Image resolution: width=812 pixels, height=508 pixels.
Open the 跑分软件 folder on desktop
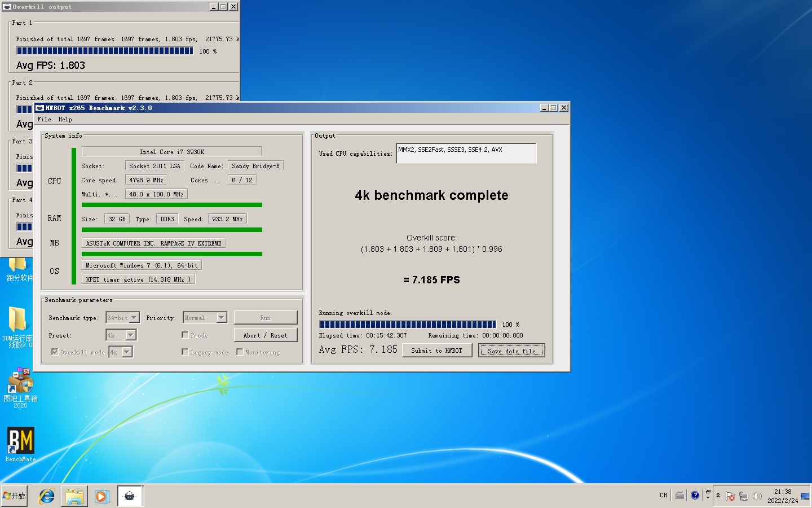coord(18,269)
